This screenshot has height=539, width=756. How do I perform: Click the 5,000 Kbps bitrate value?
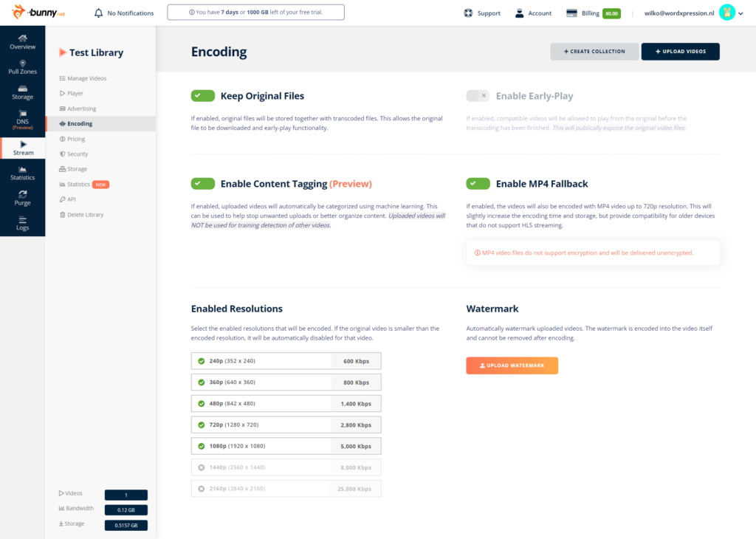click(x=356, y=447)
